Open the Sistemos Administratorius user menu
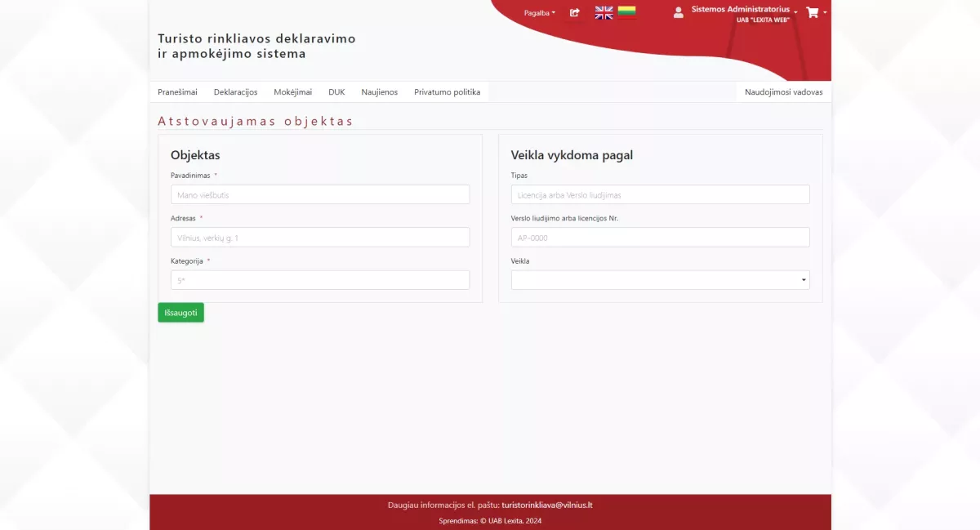Viewport: 980px width, 530px height. (x=741, y=10)
